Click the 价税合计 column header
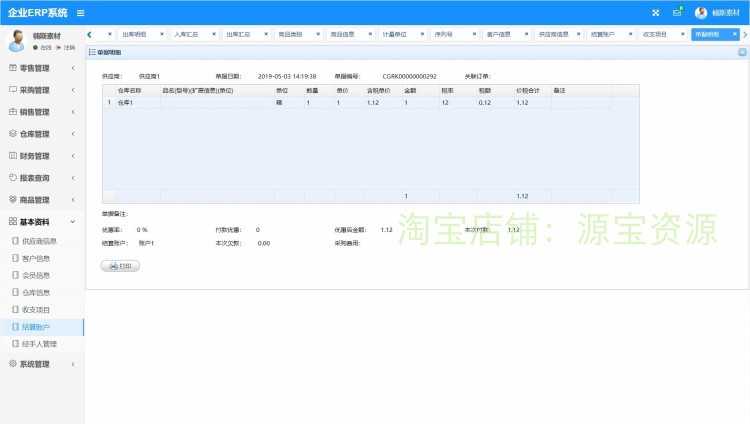Screen dimensions: 750x424 (528, 90)
